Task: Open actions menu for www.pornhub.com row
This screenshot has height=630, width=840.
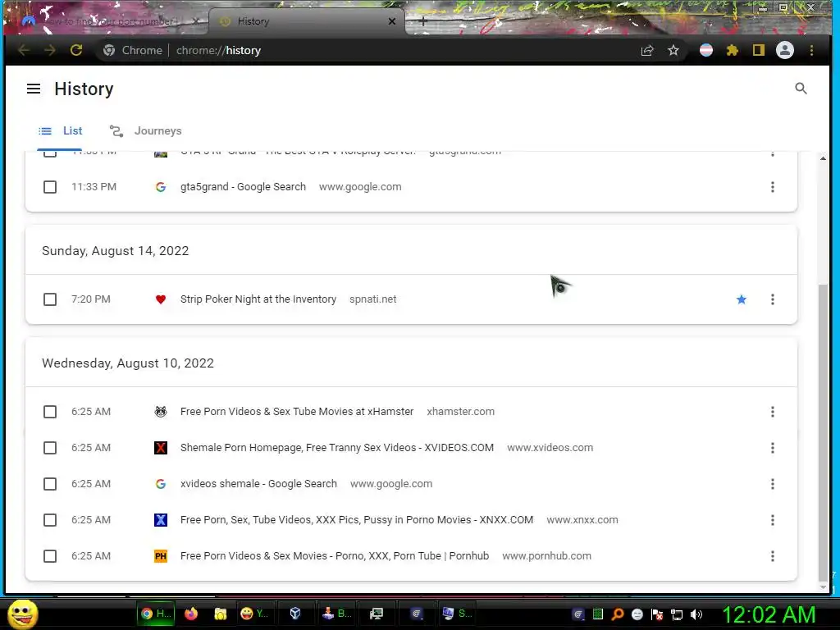Action: (773, 556)
